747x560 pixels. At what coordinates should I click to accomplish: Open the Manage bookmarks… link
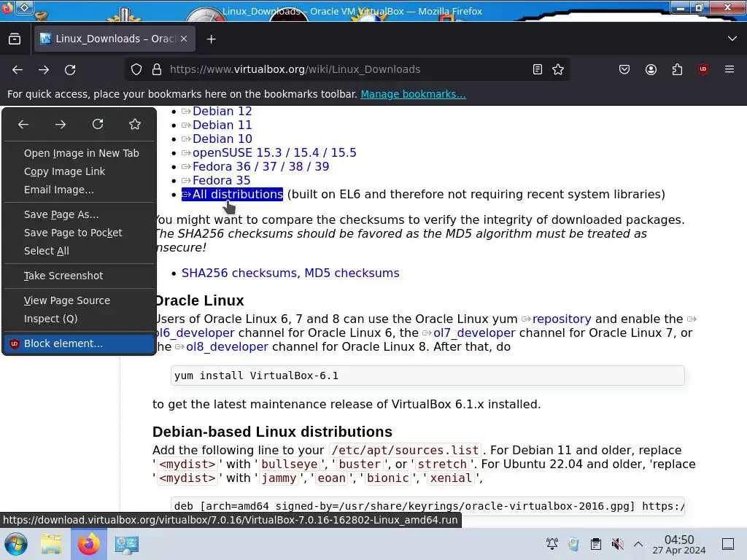413,94
